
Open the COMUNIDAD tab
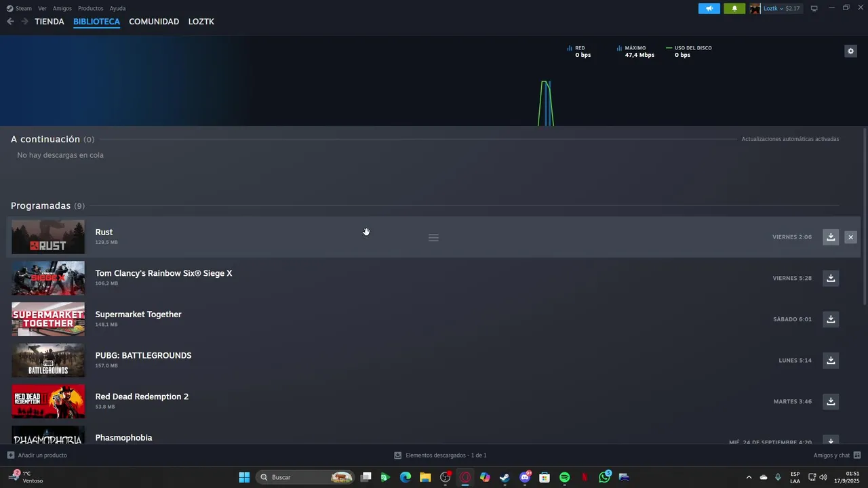click(154, 22)
